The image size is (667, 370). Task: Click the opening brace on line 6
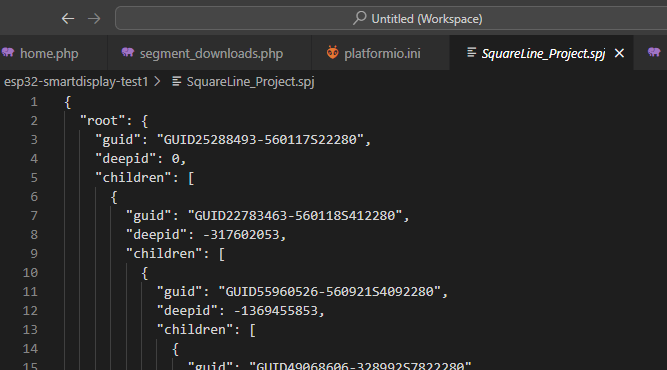click(x=114, y=197)
